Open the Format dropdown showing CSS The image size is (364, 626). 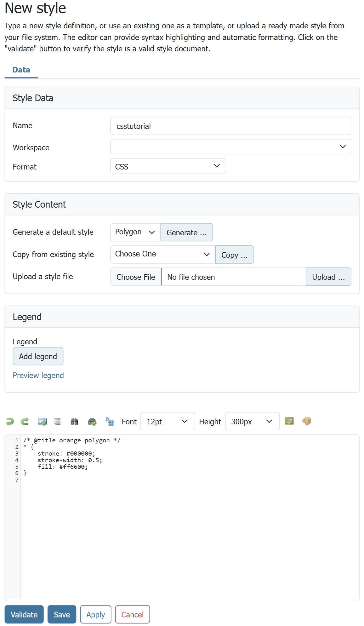tap(168, 166)
